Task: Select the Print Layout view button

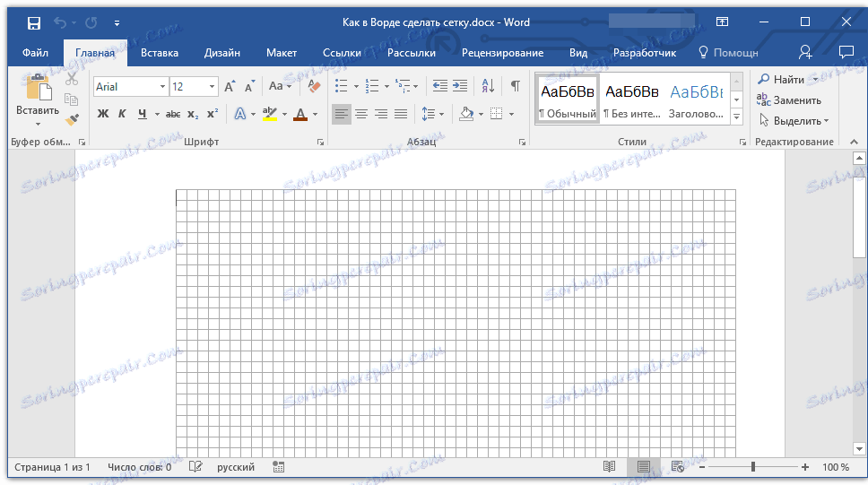Action: 643,467
